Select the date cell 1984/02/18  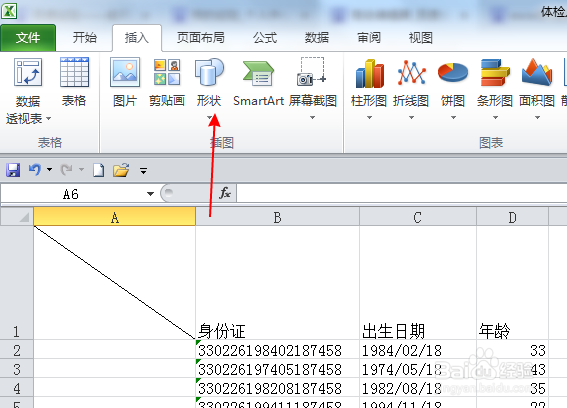[418, 349]
